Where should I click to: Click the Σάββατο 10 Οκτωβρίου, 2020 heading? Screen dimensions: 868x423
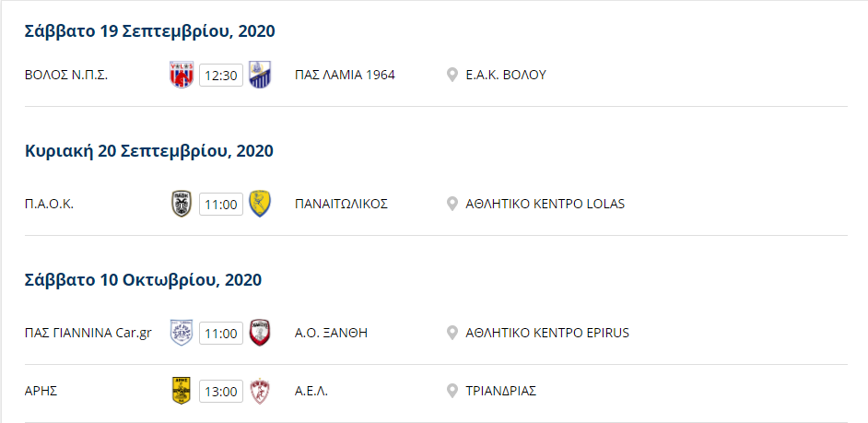[x=144, y=280]
